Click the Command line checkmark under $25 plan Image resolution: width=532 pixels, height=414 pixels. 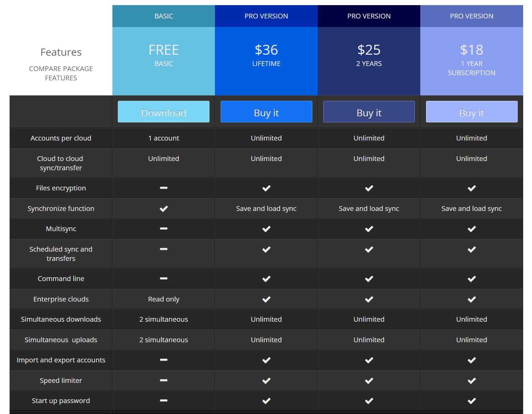point(369,279)
